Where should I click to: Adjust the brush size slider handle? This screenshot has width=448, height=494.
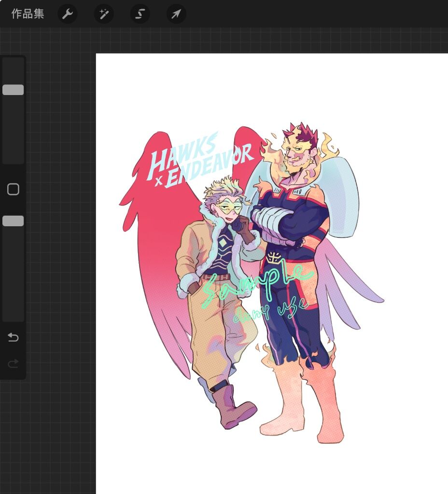coord(13,90)
